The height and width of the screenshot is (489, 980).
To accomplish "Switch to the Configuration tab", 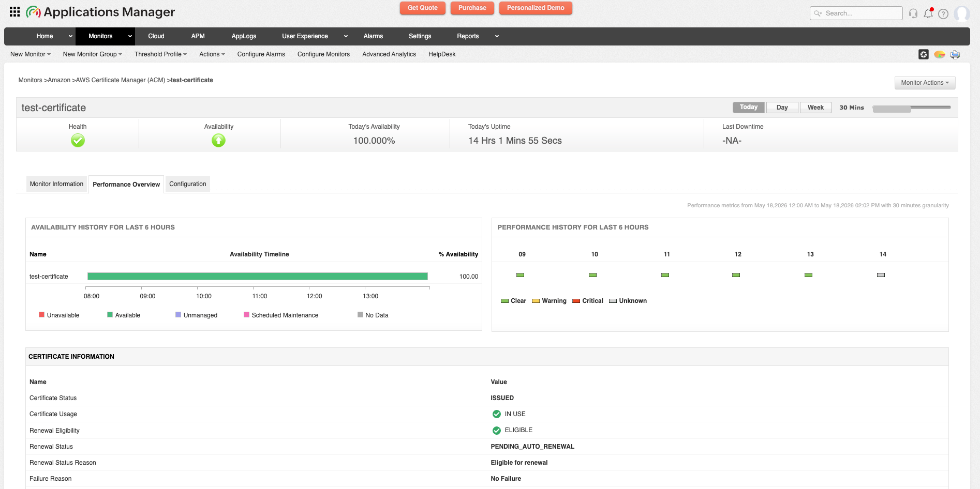I will pyautogui.click(x=187, y=184).
